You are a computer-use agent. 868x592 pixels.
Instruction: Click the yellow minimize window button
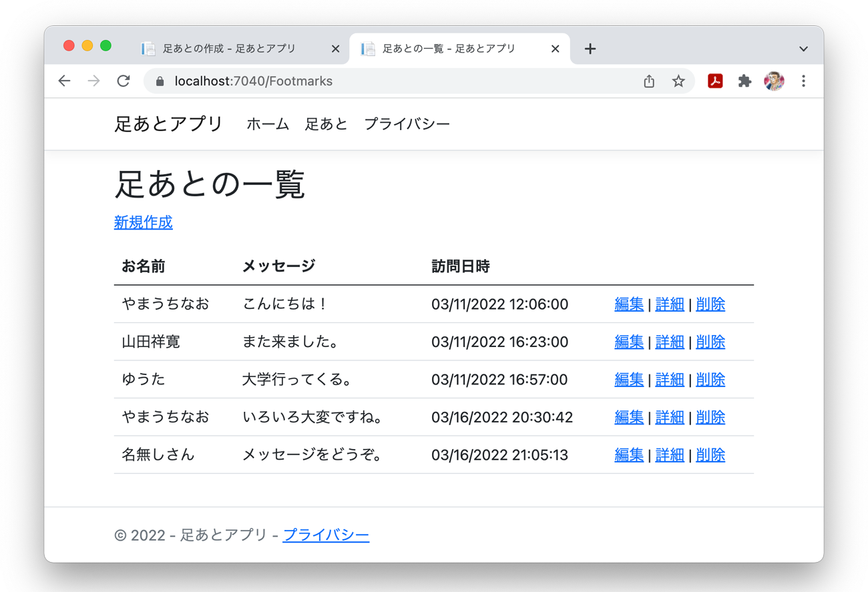pos(87,45)
